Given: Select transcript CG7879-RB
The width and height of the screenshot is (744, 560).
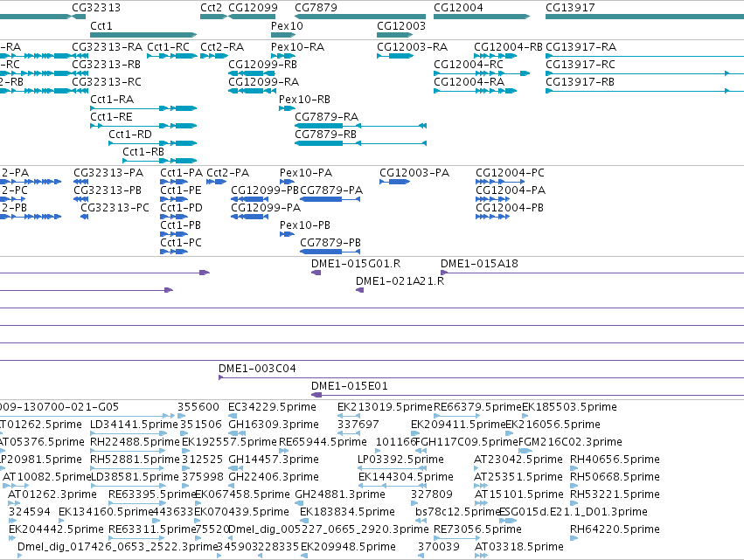Looking at the screenshot, I should tap(360, 143).
